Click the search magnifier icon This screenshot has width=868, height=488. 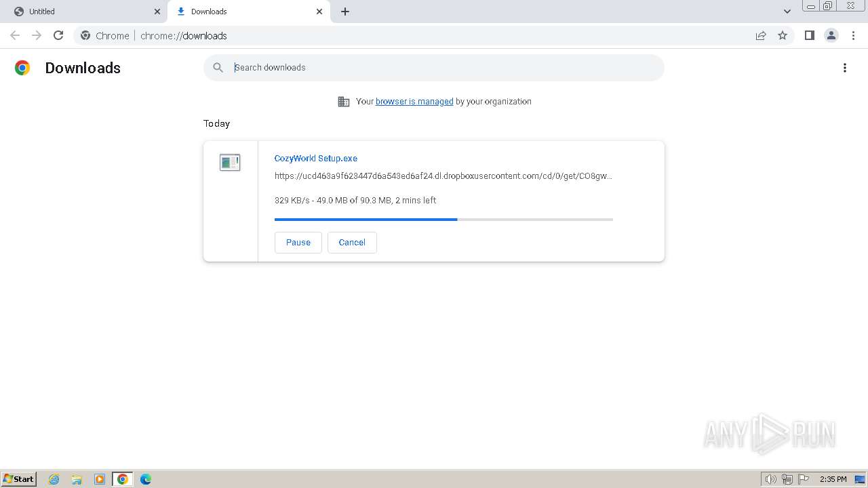[218, 68]
